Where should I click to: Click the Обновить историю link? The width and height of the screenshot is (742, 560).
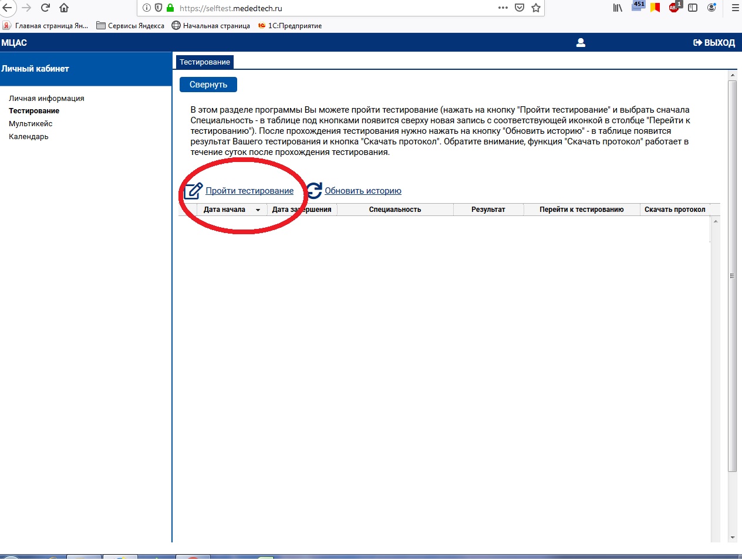pos(363,191)
